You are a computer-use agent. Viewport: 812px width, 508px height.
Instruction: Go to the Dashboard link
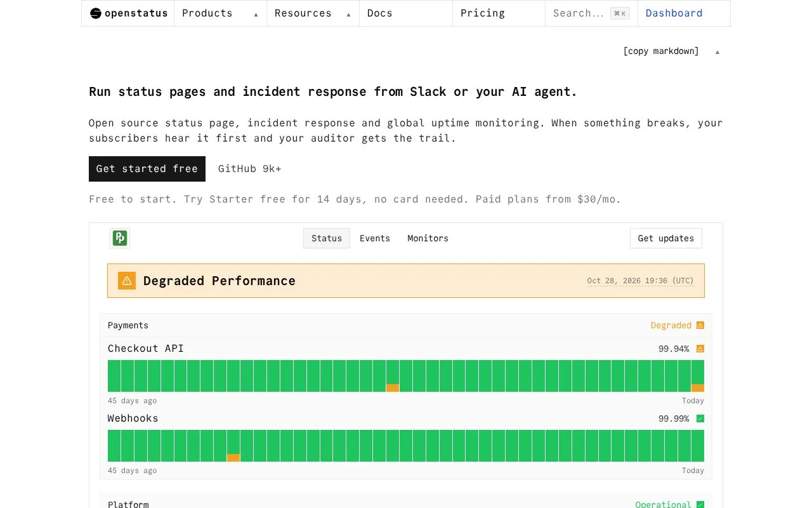(684, 13)
